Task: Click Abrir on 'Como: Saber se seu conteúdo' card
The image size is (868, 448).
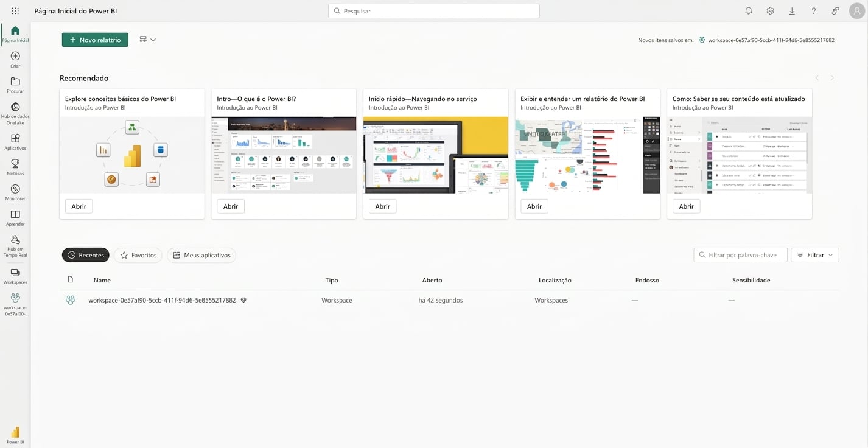Action: point(687,206)
